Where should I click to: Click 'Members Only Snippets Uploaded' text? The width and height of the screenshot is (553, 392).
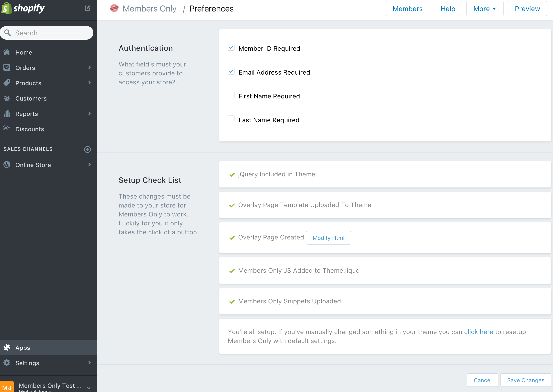click(x=289, y=301)
